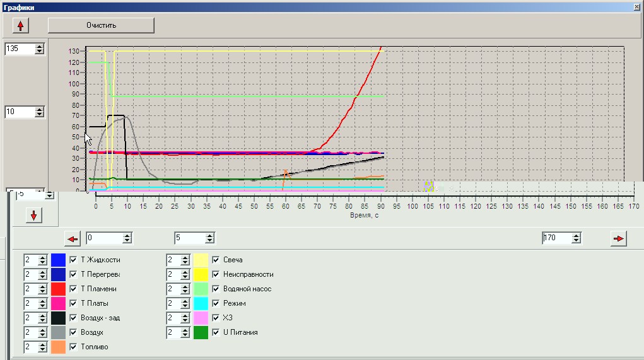Click the line width field for Т Перегрева
Viewport: 644px width, 360px height.
pyautogui.click(x=31, y=274)
